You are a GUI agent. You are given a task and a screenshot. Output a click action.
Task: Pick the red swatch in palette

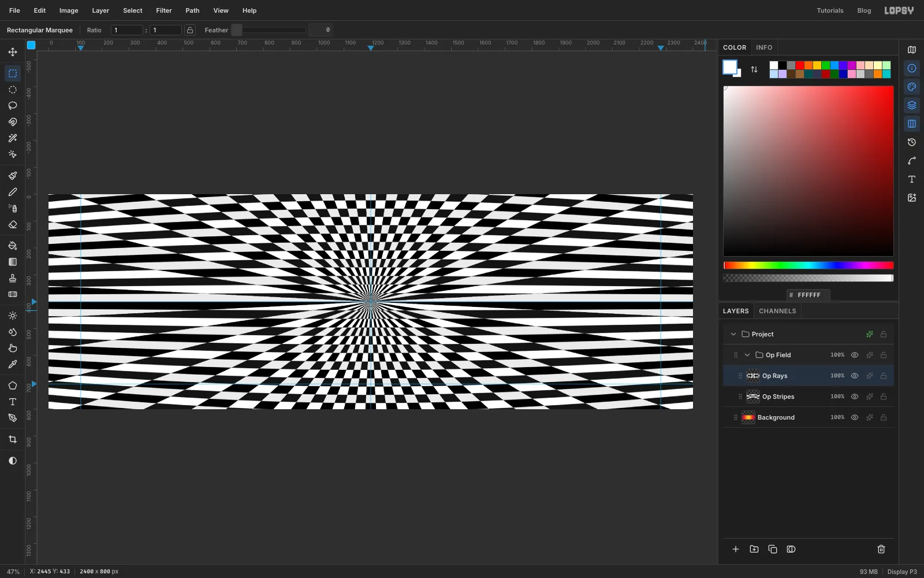click(x=800, y=65)
